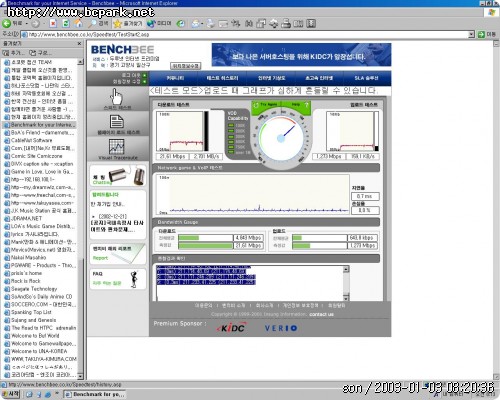
Task: Click the Benchmark taskbar window button
Action: [95, 394]
